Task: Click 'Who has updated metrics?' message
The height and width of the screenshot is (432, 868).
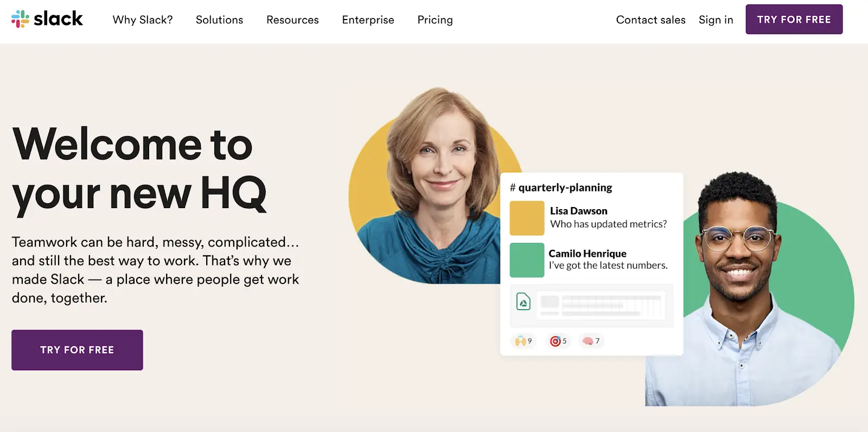Action: [x=608, y=224]
